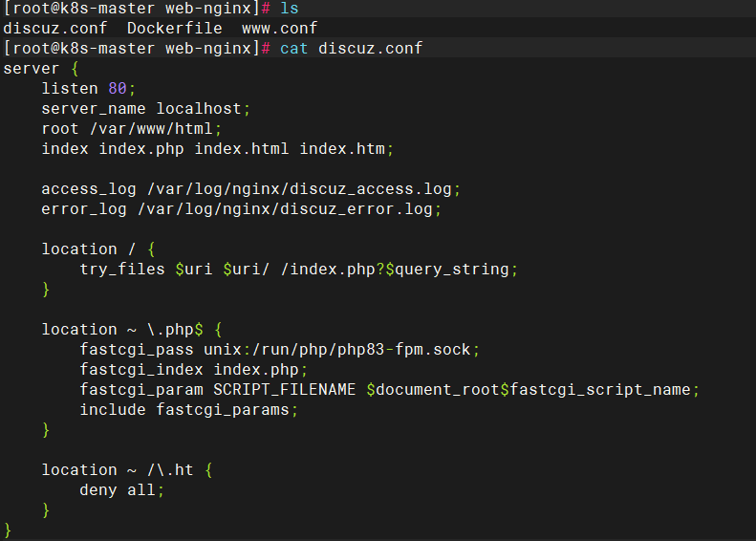Click the 'fastcgi_index' directive
756x541 pixels.
[141, 369]
